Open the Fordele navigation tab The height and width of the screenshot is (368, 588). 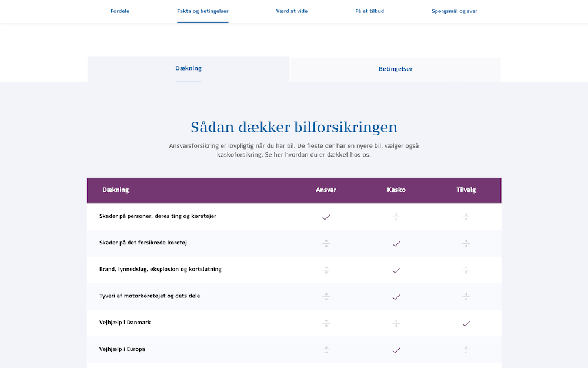click(x=119, y=11)
